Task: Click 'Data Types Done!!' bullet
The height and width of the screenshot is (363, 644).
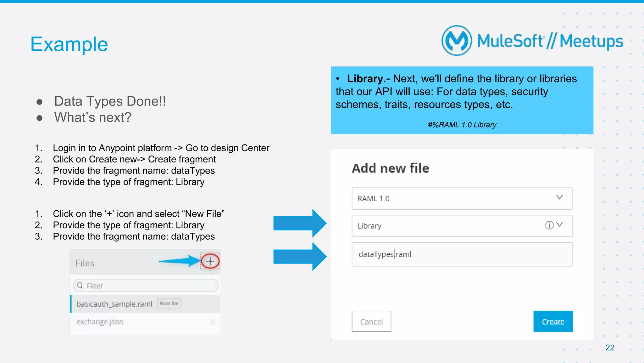Action: pos(110,101)
